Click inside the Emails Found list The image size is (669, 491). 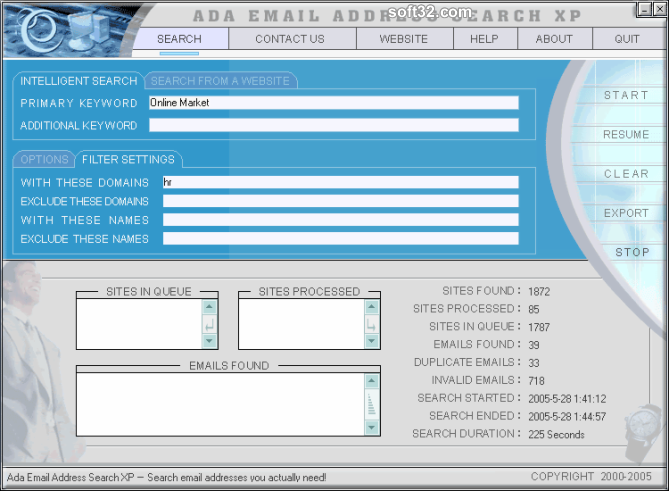coord(221,404)
